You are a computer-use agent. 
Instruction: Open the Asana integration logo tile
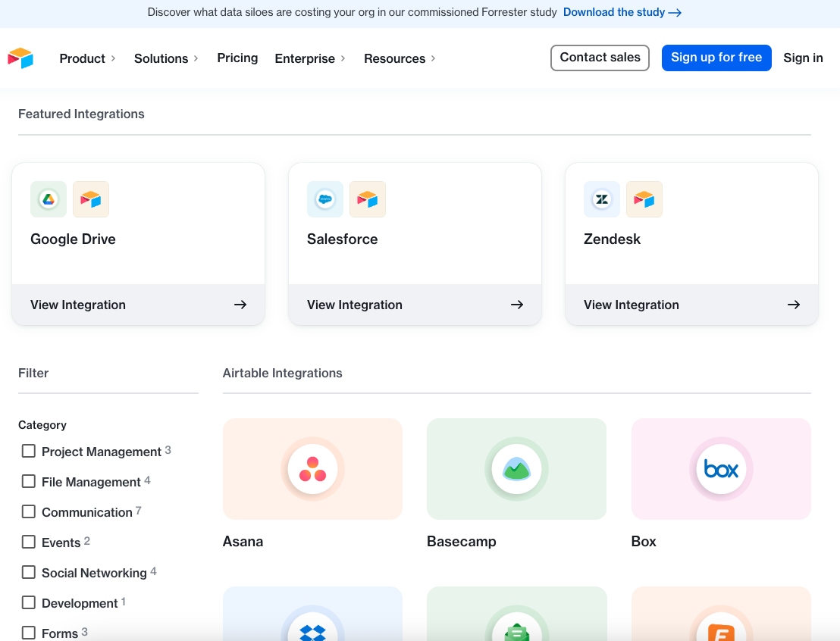pyautogui.click(x=312, y=469)
